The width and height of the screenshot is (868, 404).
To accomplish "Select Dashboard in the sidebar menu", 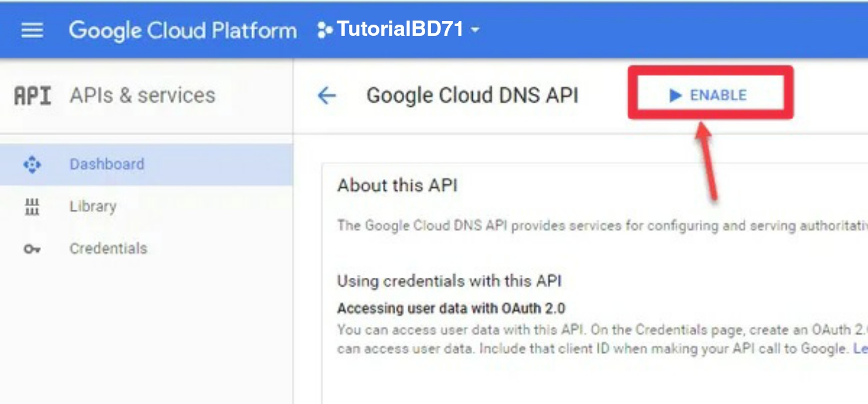I will click(146, 164).
